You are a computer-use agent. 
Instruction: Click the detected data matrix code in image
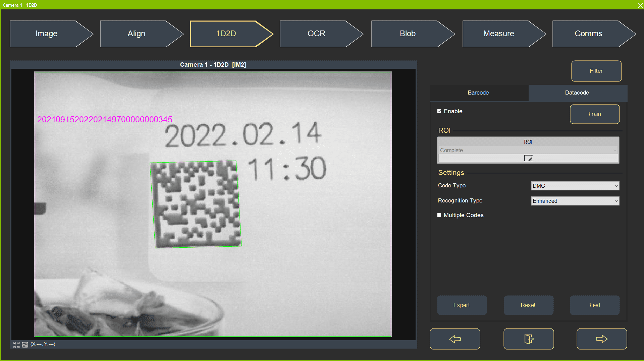point(196,204)
